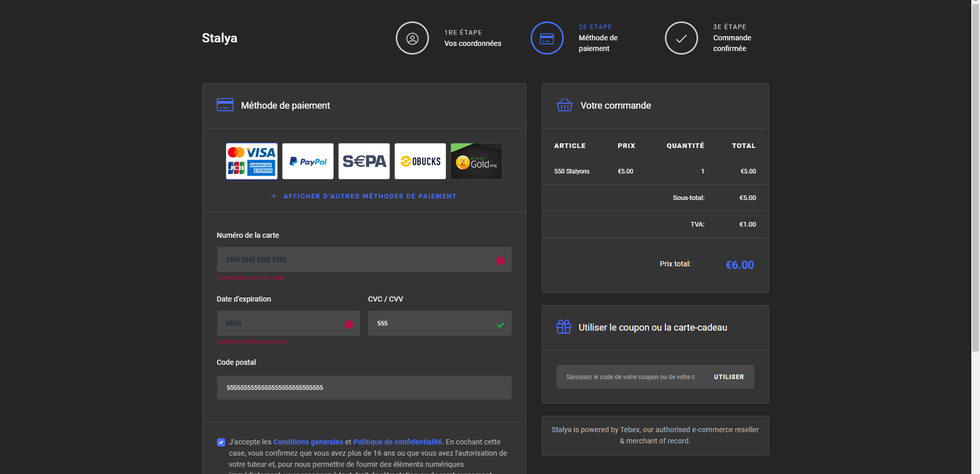Choose Visa / Mastercard card payment option
The width and height of the screenshot is (980, 474).
[252, 161]
